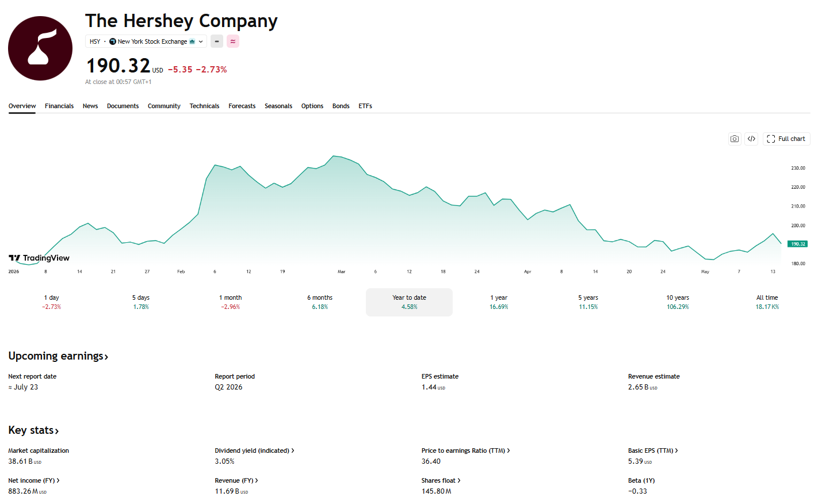Click the company title The Hershey Company
The image size is (818, 504).
pos(181,21)
